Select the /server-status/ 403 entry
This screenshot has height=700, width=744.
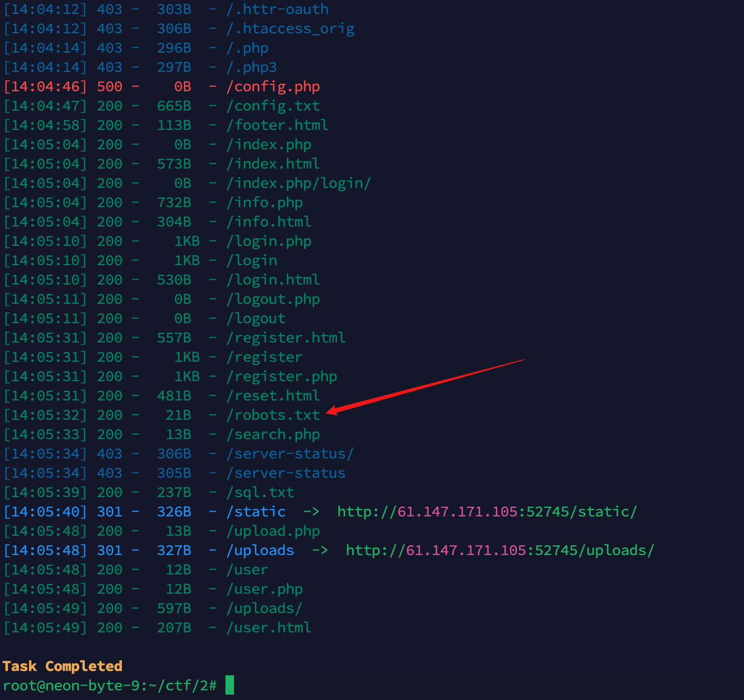290,453
